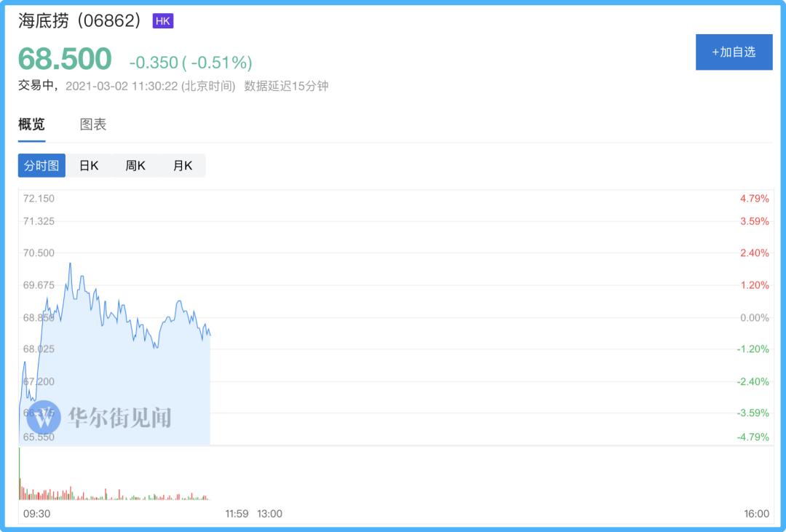
Task: Click the 13:00 time axis label
Action: (x=270, y=514)
